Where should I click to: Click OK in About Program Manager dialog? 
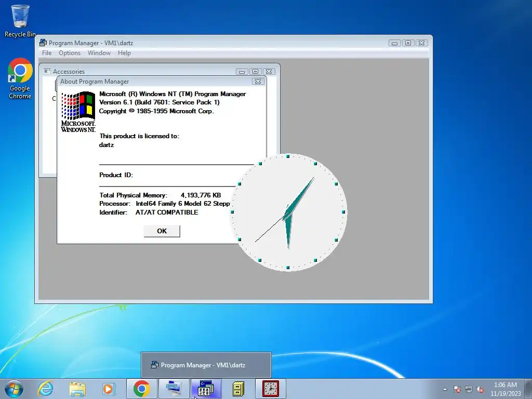tap(162, 231)
